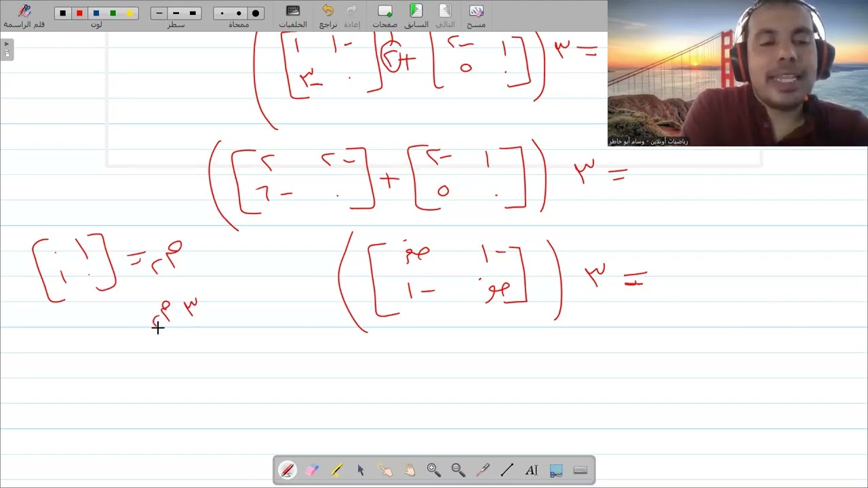Pick the black pen color

63,13
